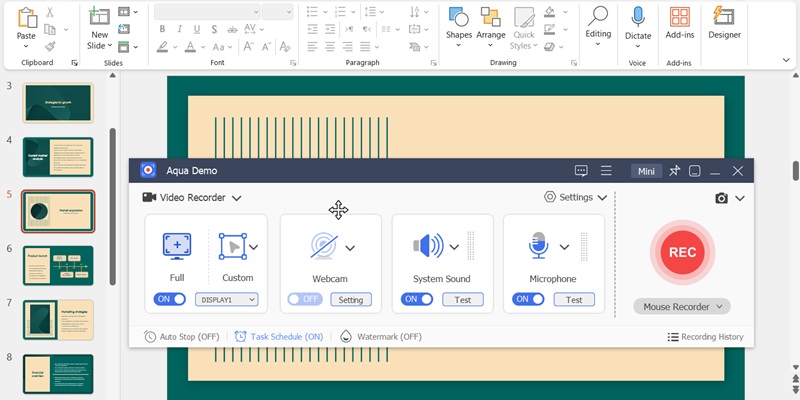Viewport: 800px width, 400px height.
Task: Click the Paste clipboard icon
Action: coord(27,17)
